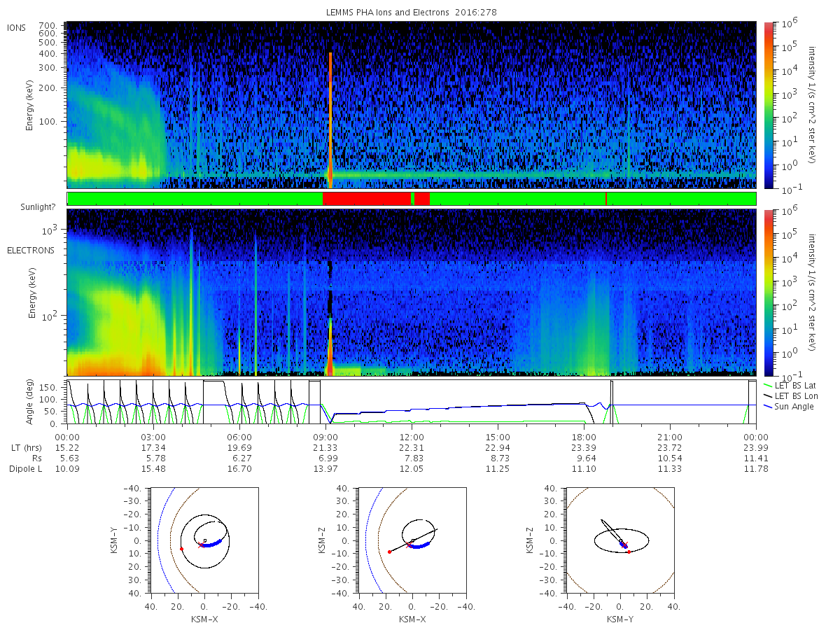Click the Dipole L value 16.70
This screenshot has width=840, height=630.
pyautogui.click(x=239, y=469)
